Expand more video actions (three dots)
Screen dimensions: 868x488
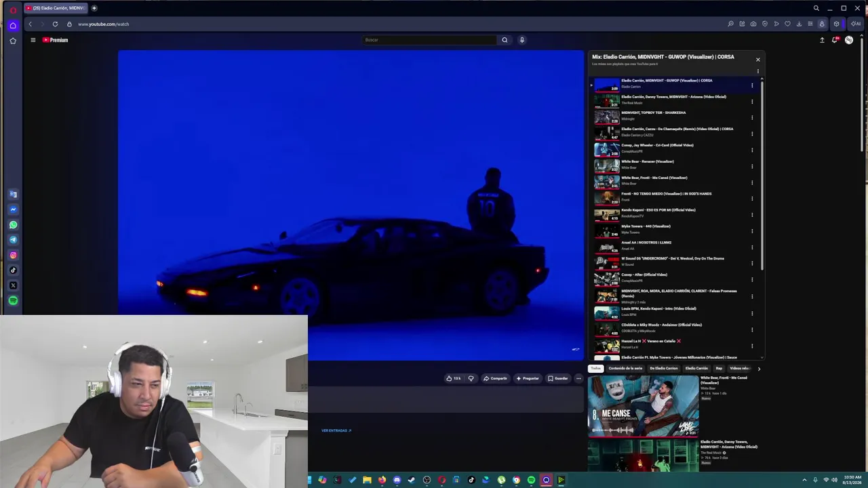[578, 378]
